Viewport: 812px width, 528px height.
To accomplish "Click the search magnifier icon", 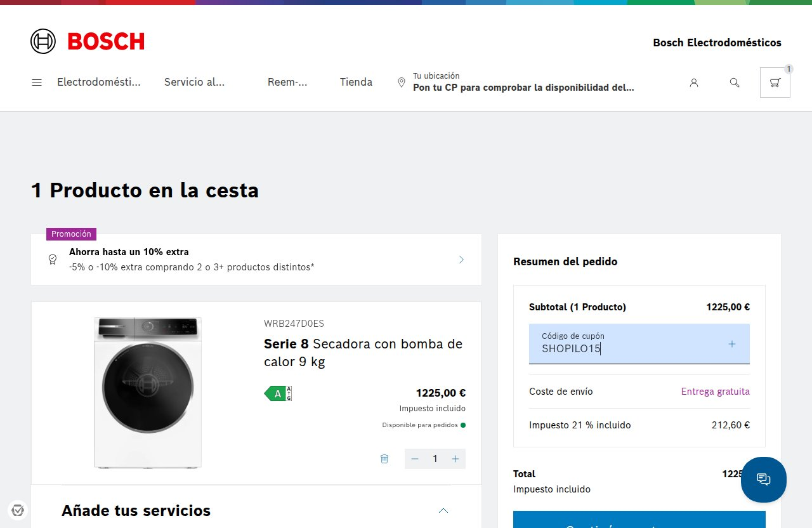I will click(x=735, y=82).
